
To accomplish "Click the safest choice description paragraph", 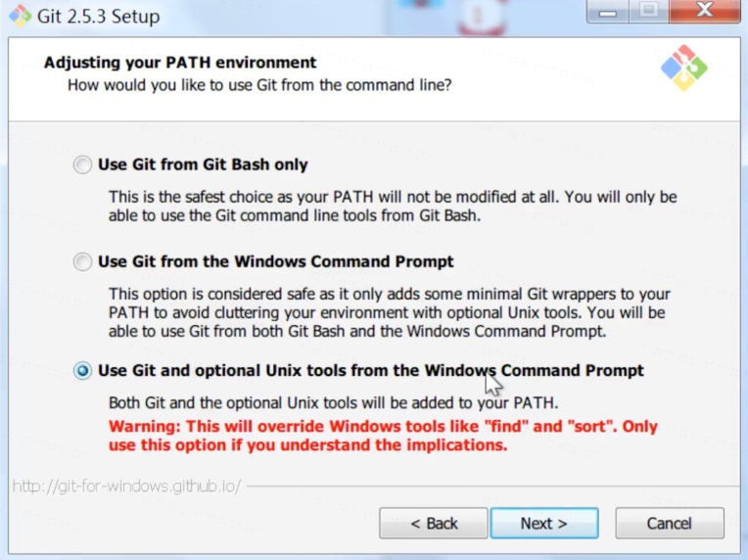I will 393,206.
